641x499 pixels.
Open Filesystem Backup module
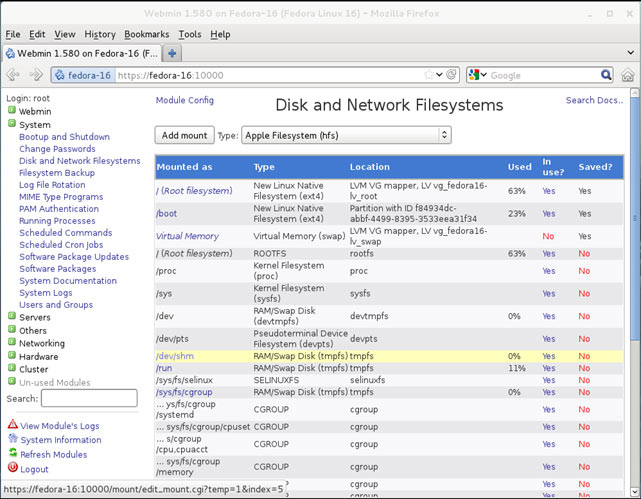tap(57, 173)
